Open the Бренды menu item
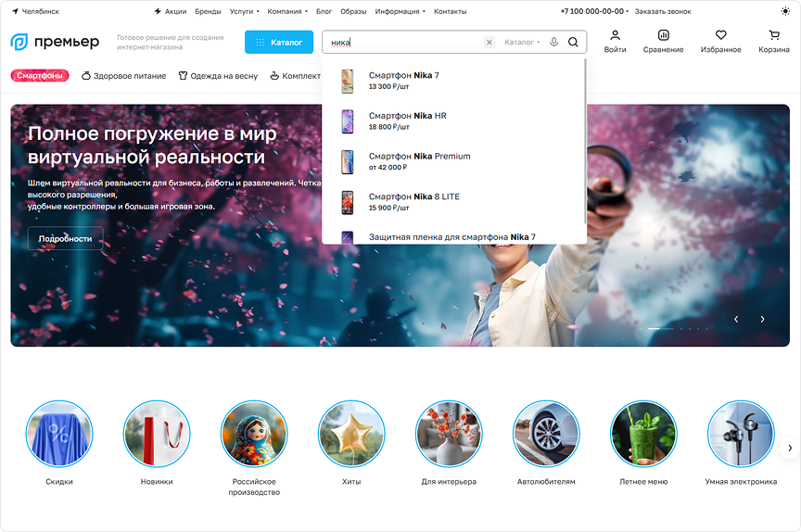The width and height of the screenshot is (801, 532). (208, 11)
